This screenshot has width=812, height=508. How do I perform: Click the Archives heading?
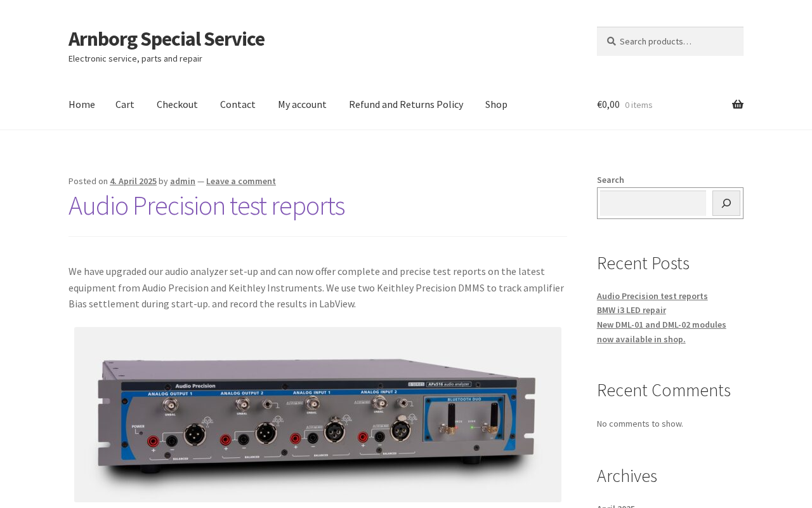coord(627,476)
